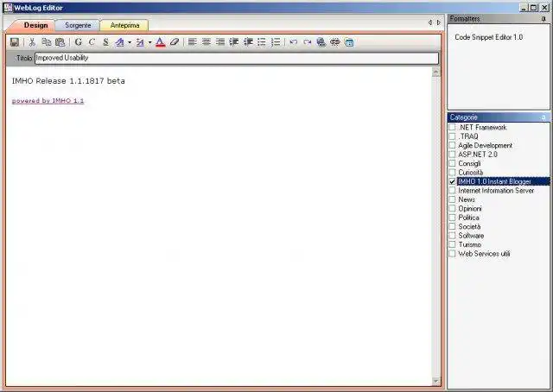Image resolution: width=553 pixels, height=392 pixels.
Task: Click the first indent icon after Align right
Action: pos(234,42)
